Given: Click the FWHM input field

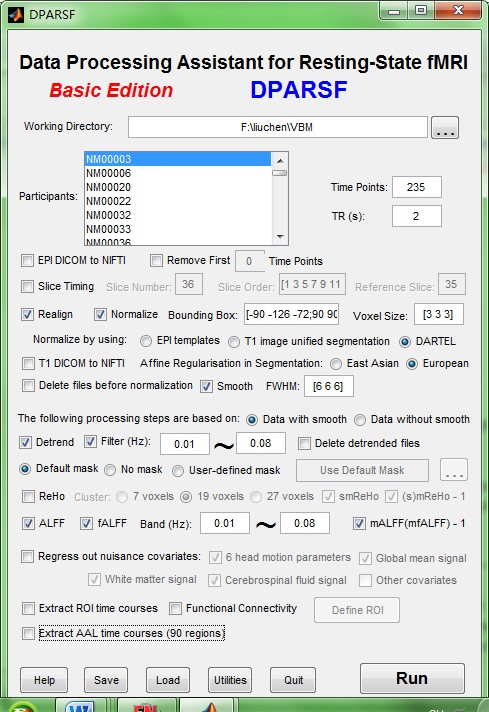Looking at the screenshot, I should coord(328,386).
